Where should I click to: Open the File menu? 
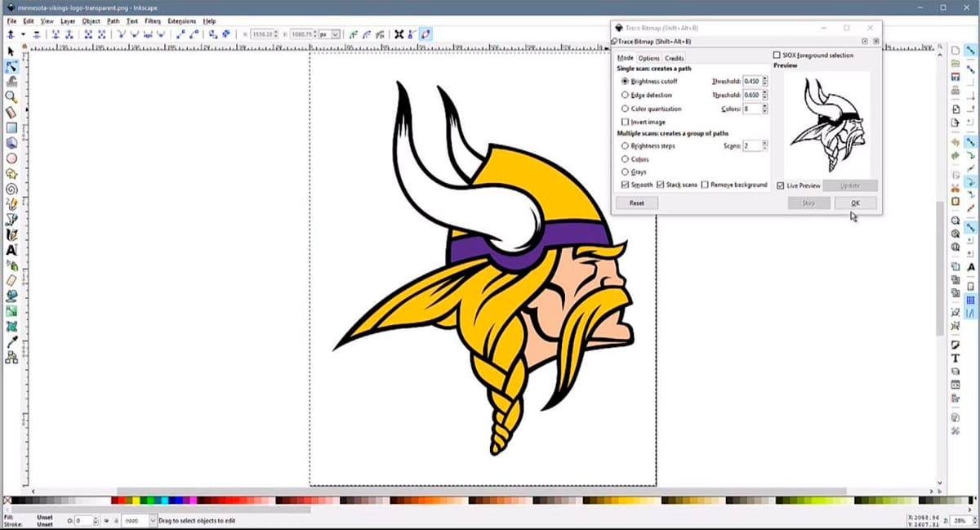[11, 20]
